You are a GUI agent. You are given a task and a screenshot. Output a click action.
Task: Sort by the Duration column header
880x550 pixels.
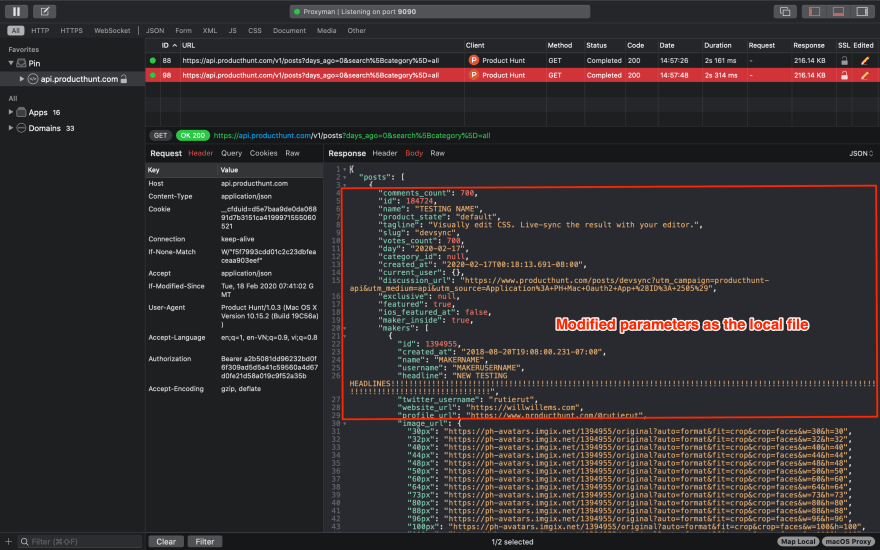(718, 45)
